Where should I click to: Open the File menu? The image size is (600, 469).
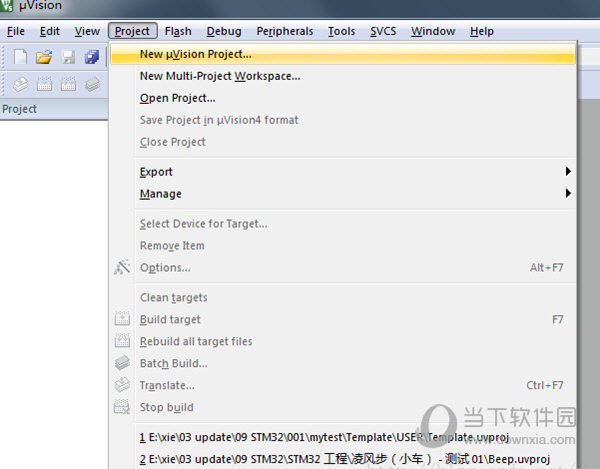click(x=16, y=31)
